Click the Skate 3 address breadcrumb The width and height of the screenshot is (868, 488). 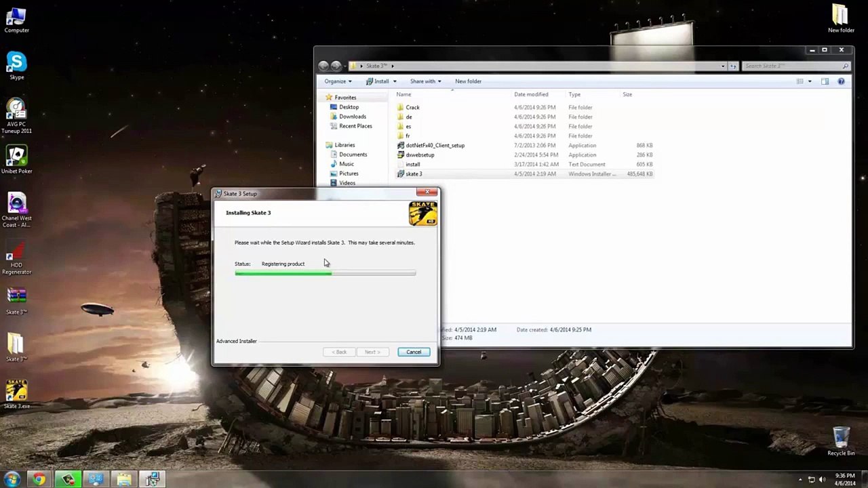coord(376,66)
